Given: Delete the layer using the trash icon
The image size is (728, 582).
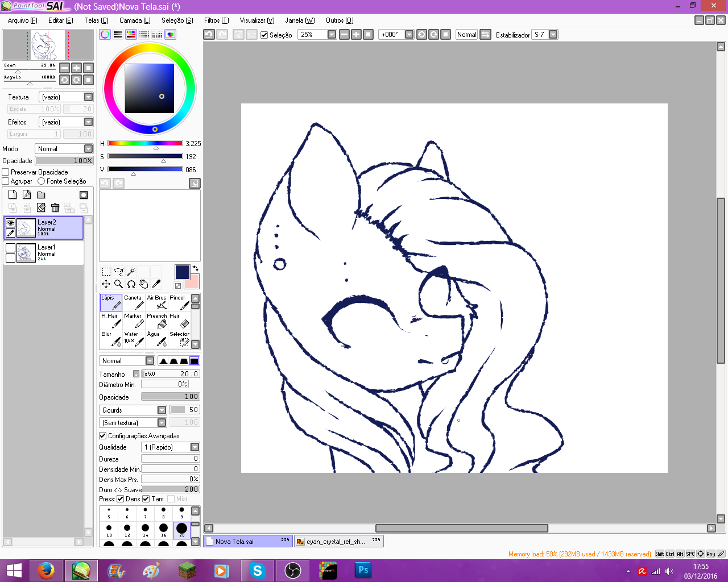Looking at the screenshot, I should 55,208.
